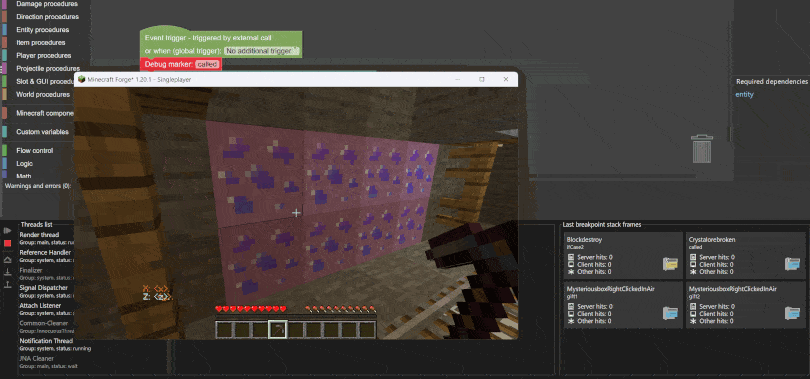Open Projectile procedures toolbox category
The height and width of the screenshot is (379, 810).
pyautogui.click(x=48, y=69)
